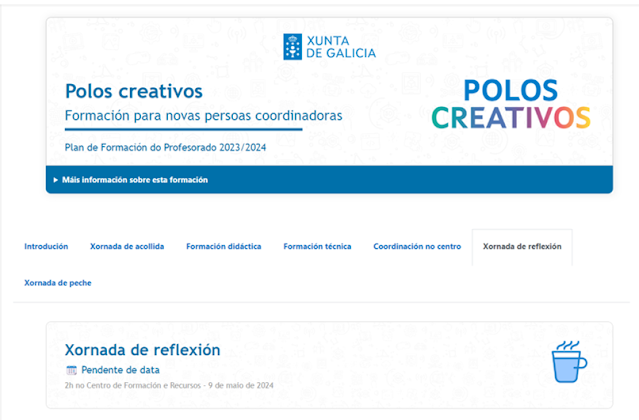Click 'Formación para novas persoas coordinadoras' subtitle
This screenshot has width=639, height=420.
coord(203,116)
